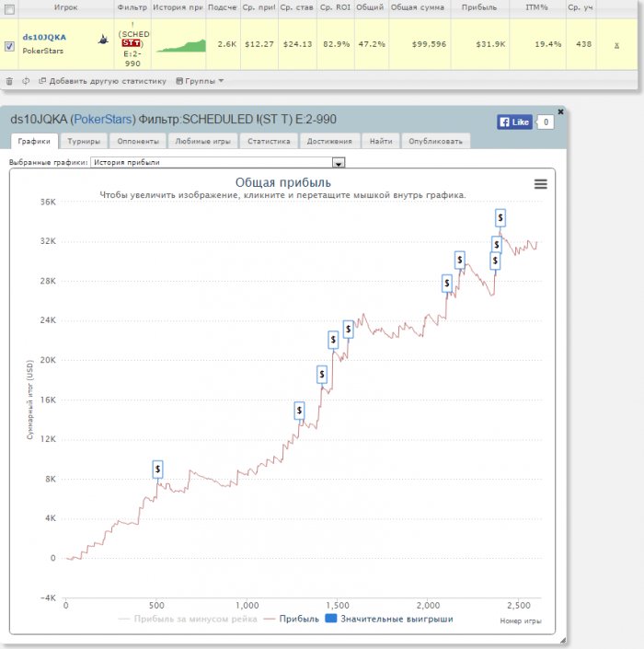Click the topmost dollar marker on chart
Image resolution: width=644 pixels, height=649 pixels.
point(500,217)
